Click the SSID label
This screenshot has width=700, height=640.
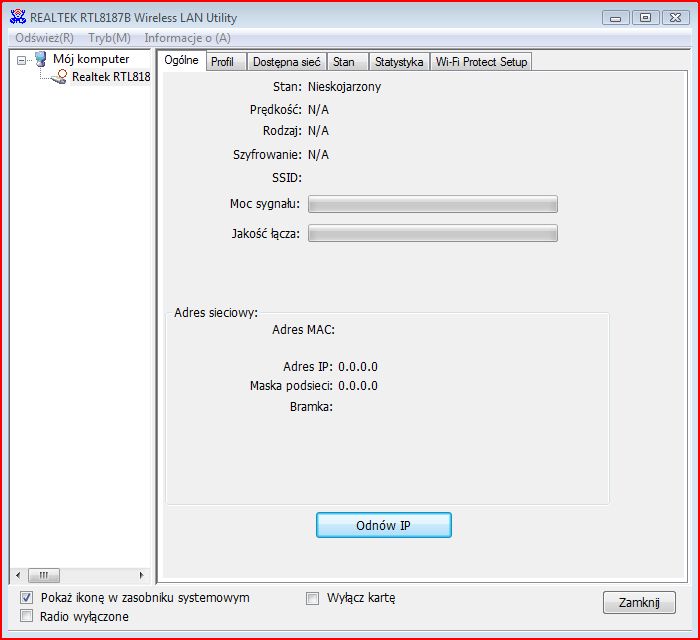pos(287,178)
